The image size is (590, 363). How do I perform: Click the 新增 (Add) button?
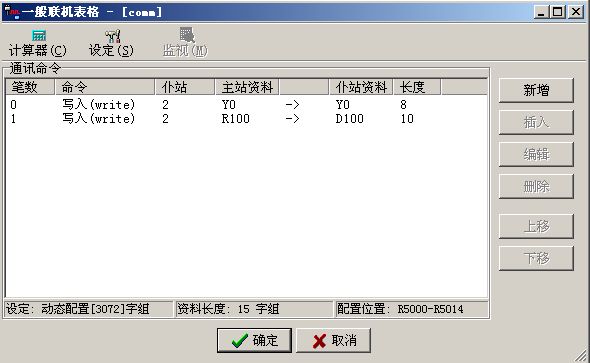536,90
